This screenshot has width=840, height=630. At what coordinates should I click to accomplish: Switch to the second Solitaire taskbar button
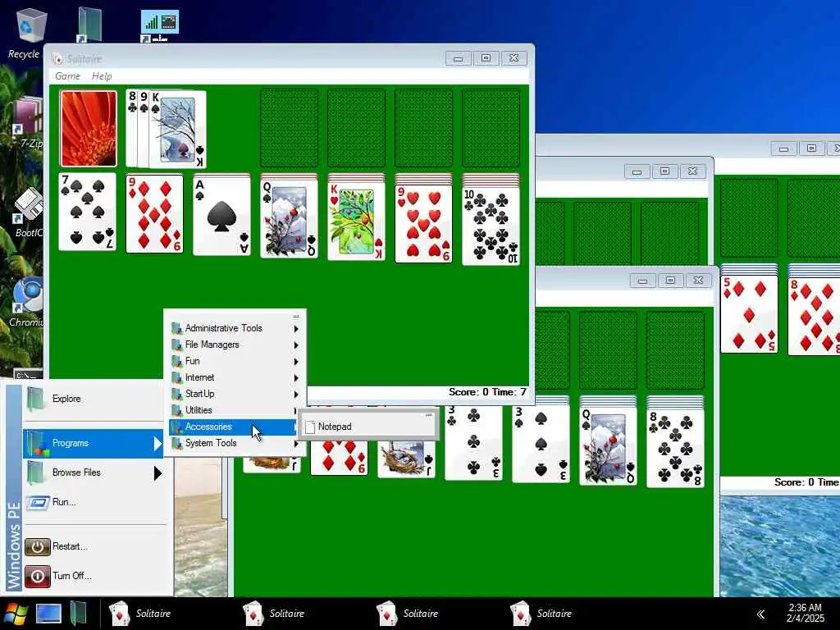[x=274, y=614]
